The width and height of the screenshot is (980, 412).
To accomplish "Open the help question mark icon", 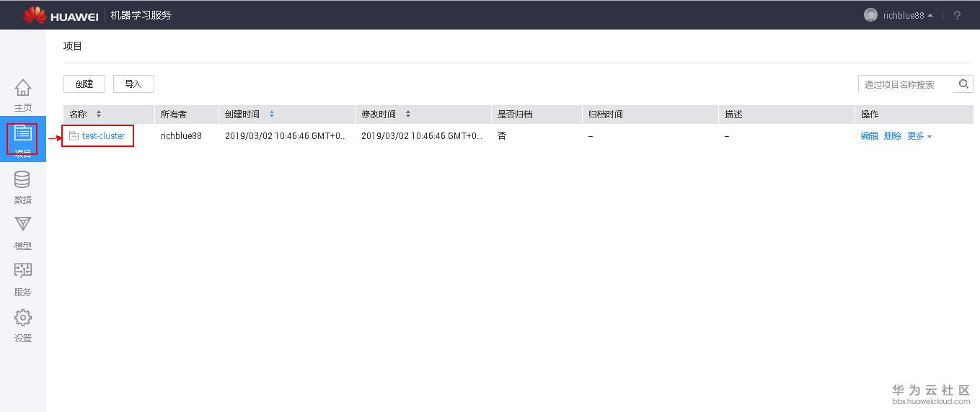I will click(957, 15).
